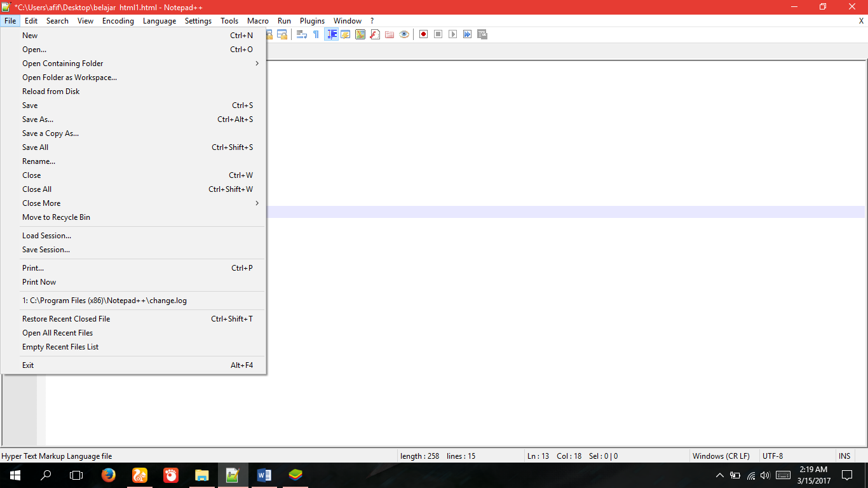Select Print... from the File menu
This screenshot has height=488, width=868.
pyautogui.click(x=133, y=268)
